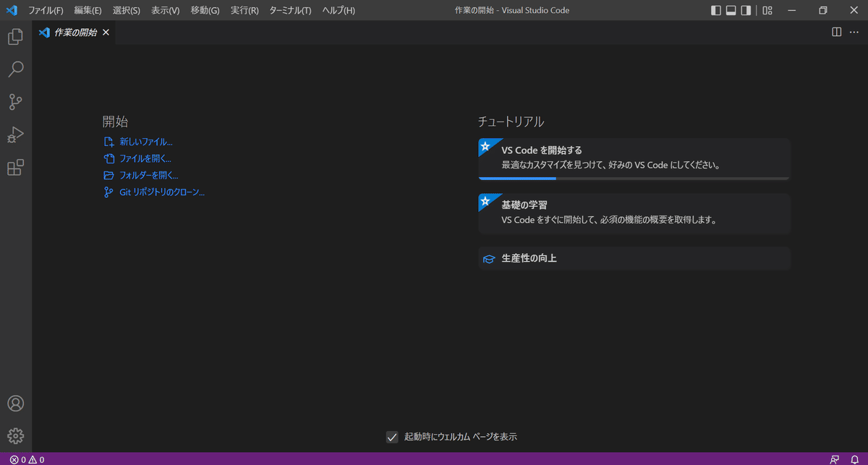The image size is (868, 465).
Task: Open the ファイル(F) menu
Action: coord(46,10)
